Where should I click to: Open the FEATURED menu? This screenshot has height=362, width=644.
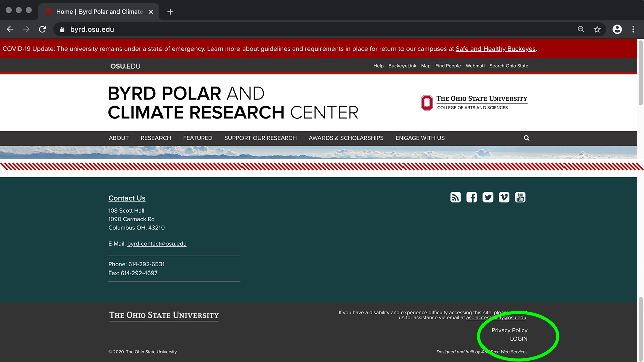(198, 138)
